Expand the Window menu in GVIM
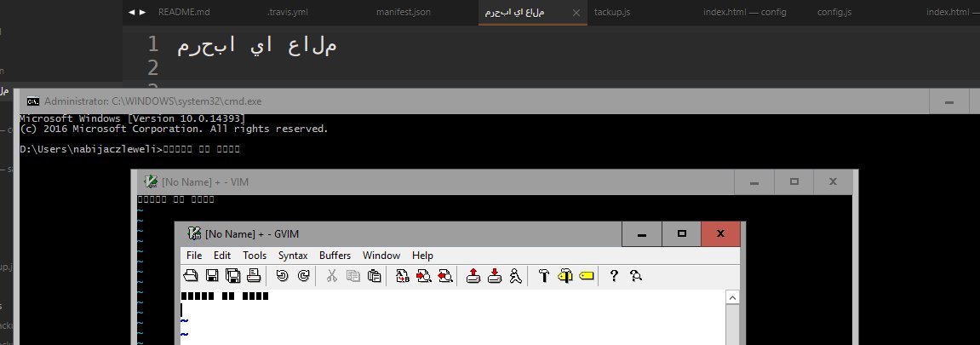Image resolution: width=980 pixels, height=345 pixels. [x=381, y=256]
